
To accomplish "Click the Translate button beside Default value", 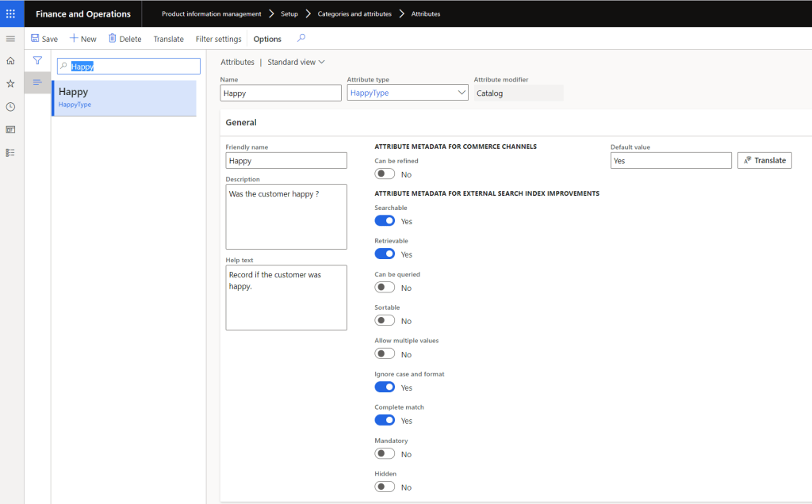I will [x=764, y=160].
